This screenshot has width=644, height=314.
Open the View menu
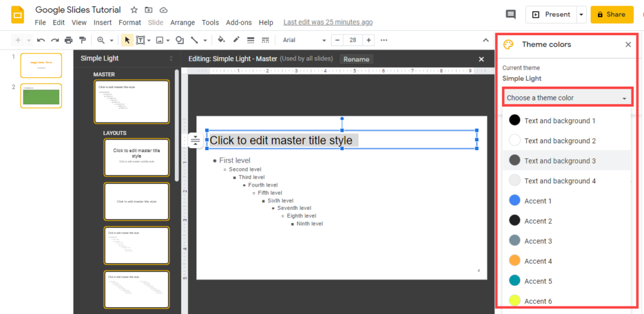(x=79, y=23)
